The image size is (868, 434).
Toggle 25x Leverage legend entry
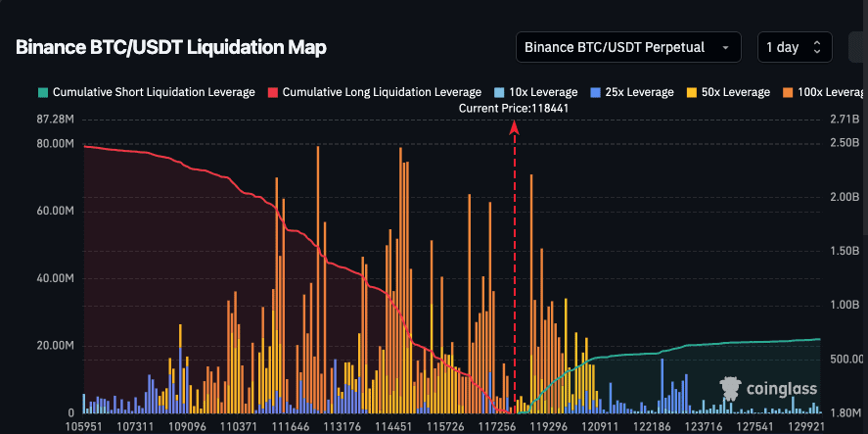(x=632, y=92)
